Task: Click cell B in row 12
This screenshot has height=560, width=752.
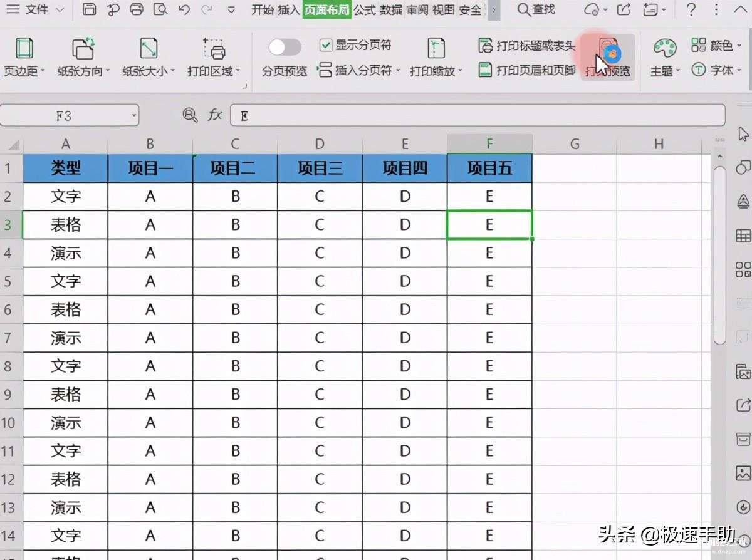Action: pyautogui.click(x=235, y=479)
